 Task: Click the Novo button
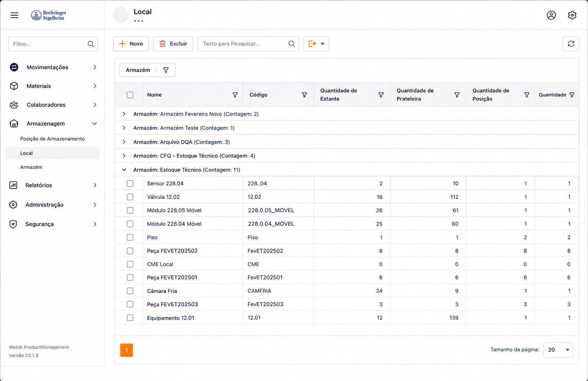pyautogui.click(x=131, y=44)
